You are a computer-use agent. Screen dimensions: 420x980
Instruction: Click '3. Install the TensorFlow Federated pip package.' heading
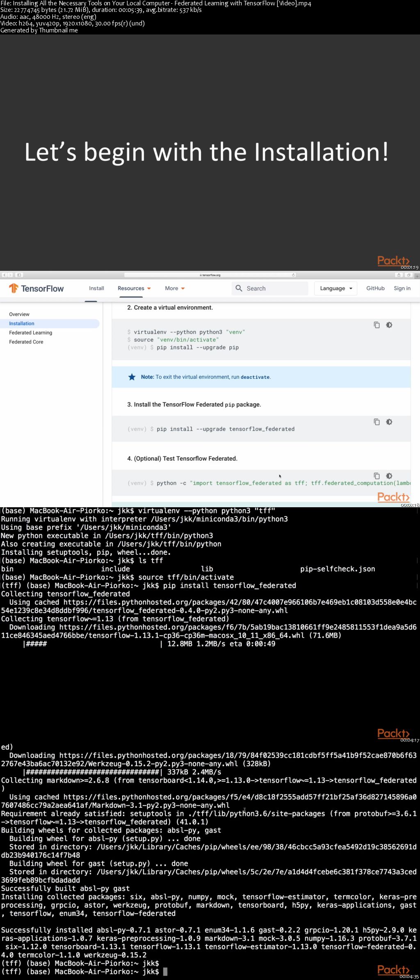tap(194, 405)
